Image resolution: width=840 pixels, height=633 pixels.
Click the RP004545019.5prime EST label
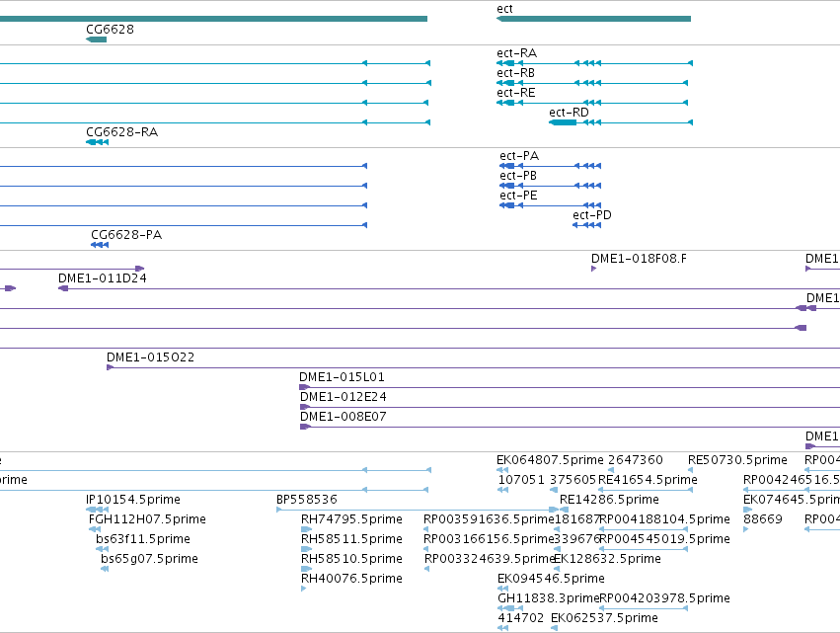tap(665, 539)
